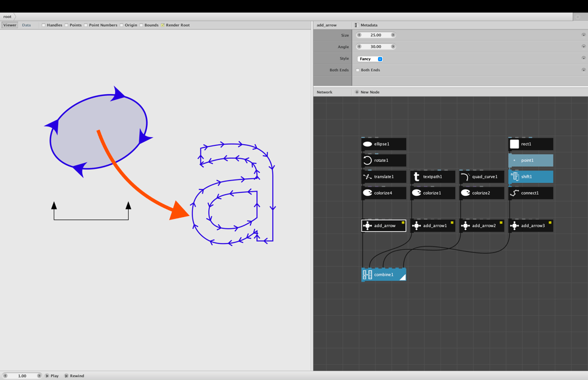Select the rect1 node icon

click(514, 144)
